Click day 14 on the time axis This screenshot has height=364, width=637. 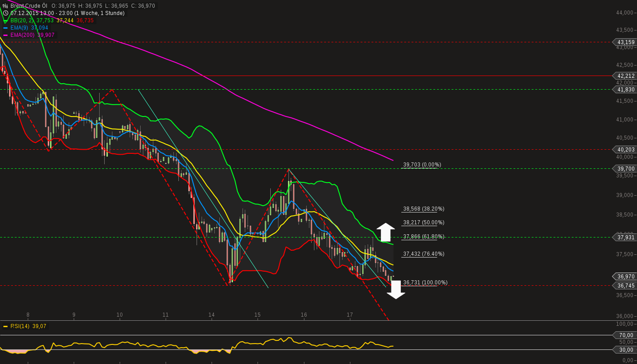click(212, 315)
